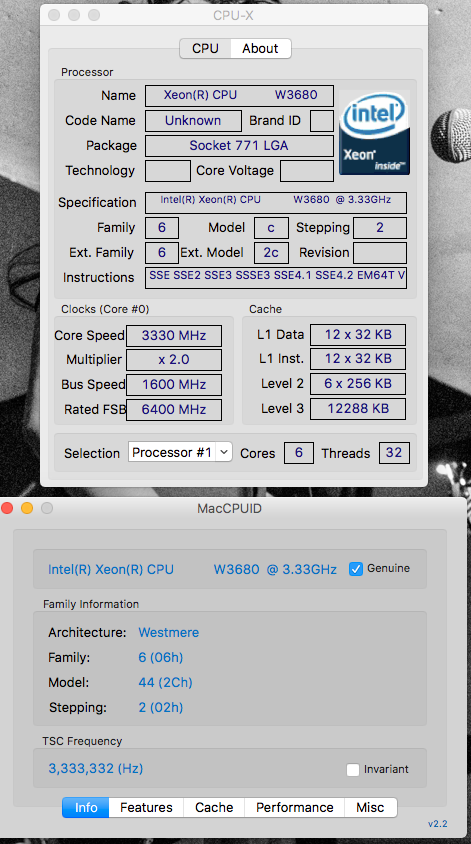Click the L1 Data cache value
The image size is (471, 844).
[x=358, y=334]
